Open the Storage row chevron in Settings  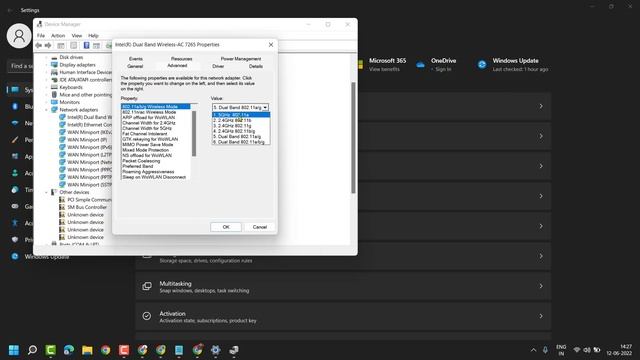point(541,256)
